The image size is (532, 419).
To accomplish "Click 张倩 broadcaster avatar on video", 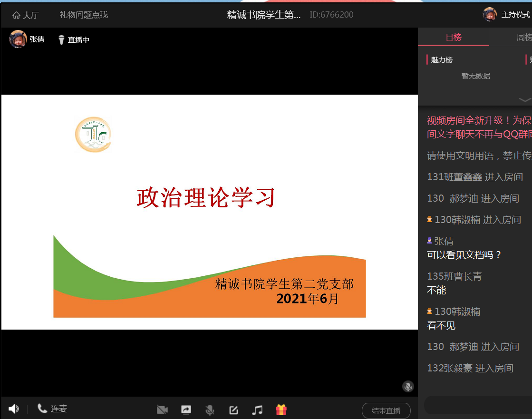I will coord(18,39).
